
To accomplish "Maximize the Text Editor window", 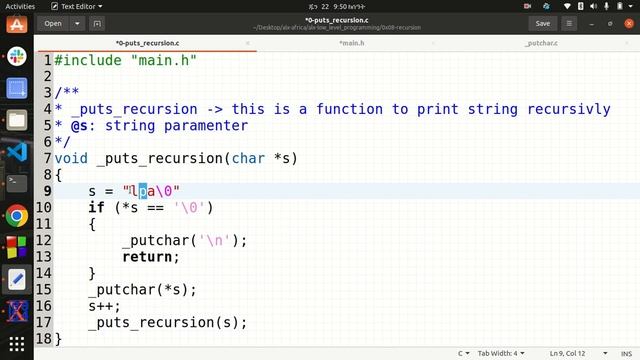I will click(x=610, y=24).
